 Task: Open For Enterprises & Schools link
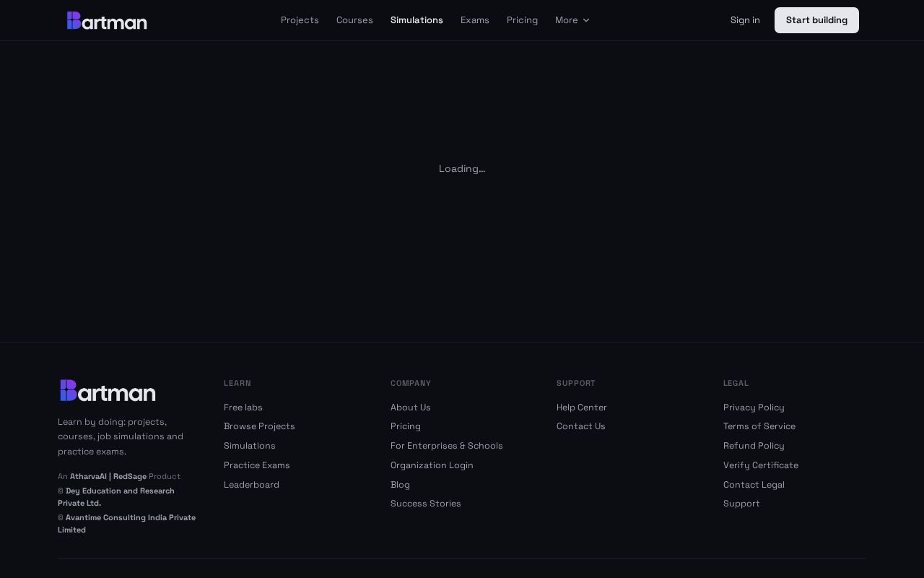pos(447,446)
